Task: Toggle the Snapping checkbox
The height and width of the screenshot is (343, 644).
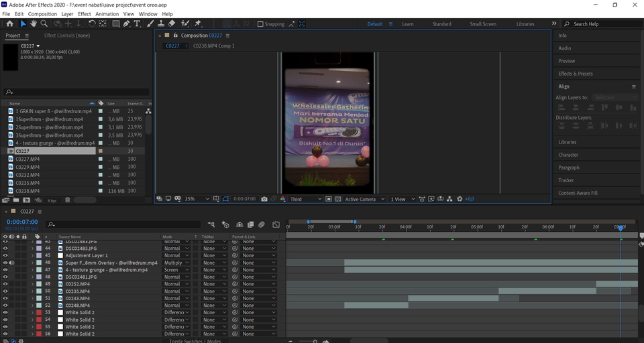Action: point(260,24)
